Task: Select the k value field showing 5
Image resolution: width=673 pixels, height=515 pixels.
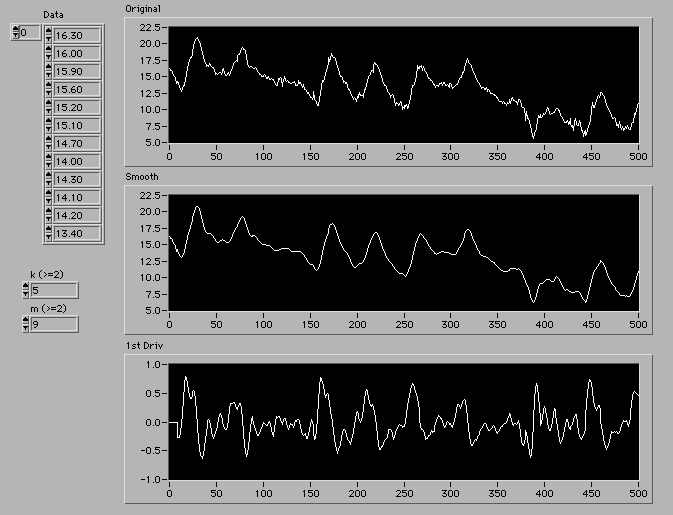Action: [x=53, y=290]
